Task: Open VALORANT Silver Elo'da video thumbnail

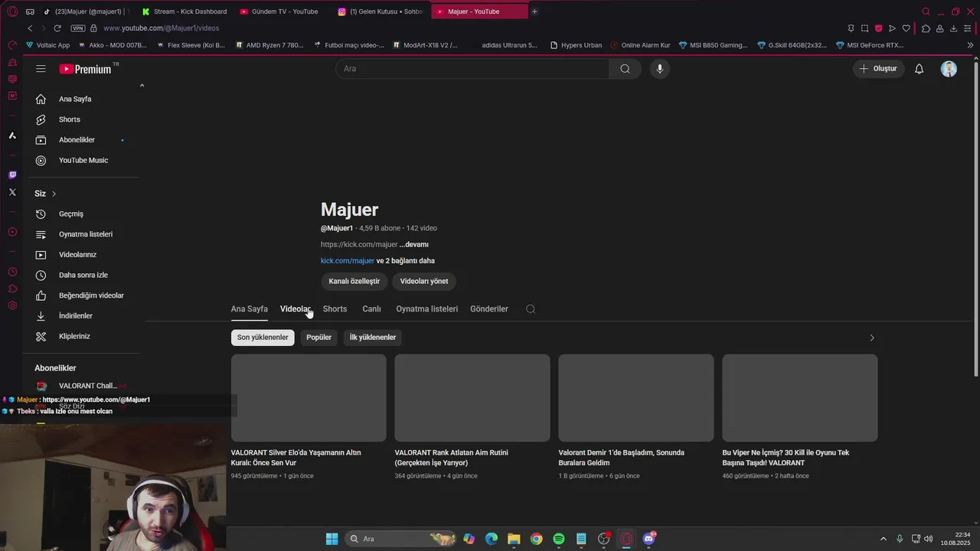Action: click(x=309, y=398)
